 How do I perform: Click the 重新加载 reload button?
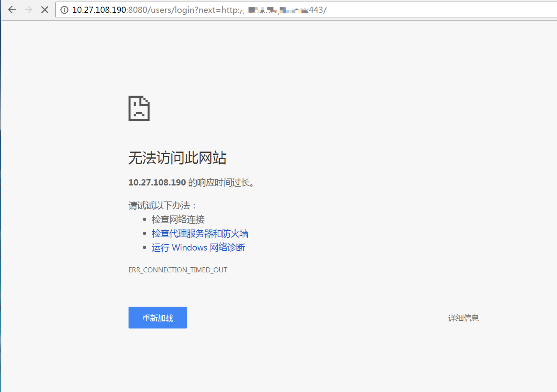(157, 317)
